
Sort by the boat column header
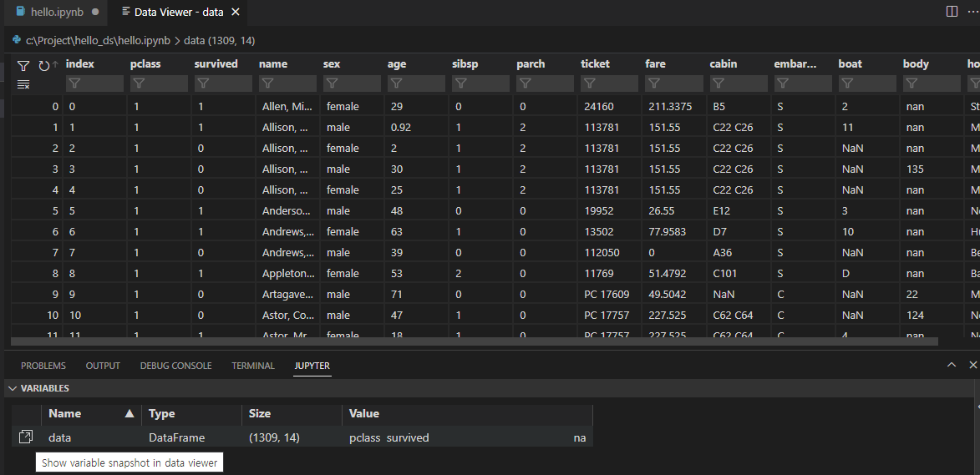pos(851,63)
